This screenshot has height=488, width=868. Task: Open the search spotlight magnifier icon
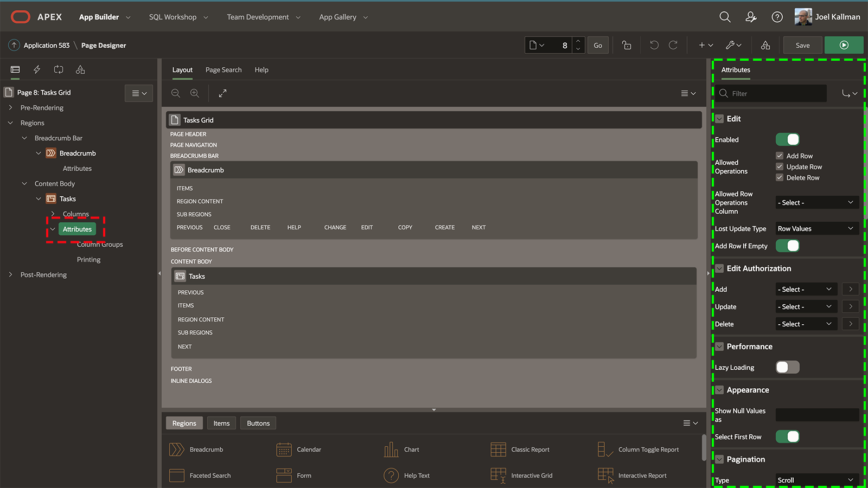coord(725,17)
